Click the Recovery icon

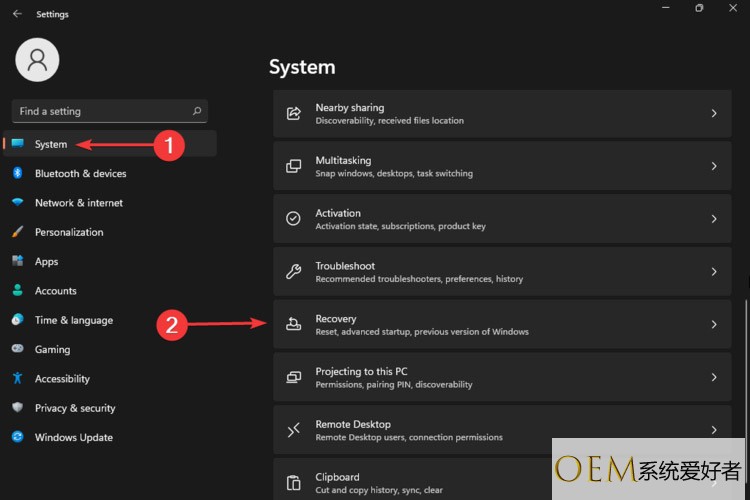(294, 324)
